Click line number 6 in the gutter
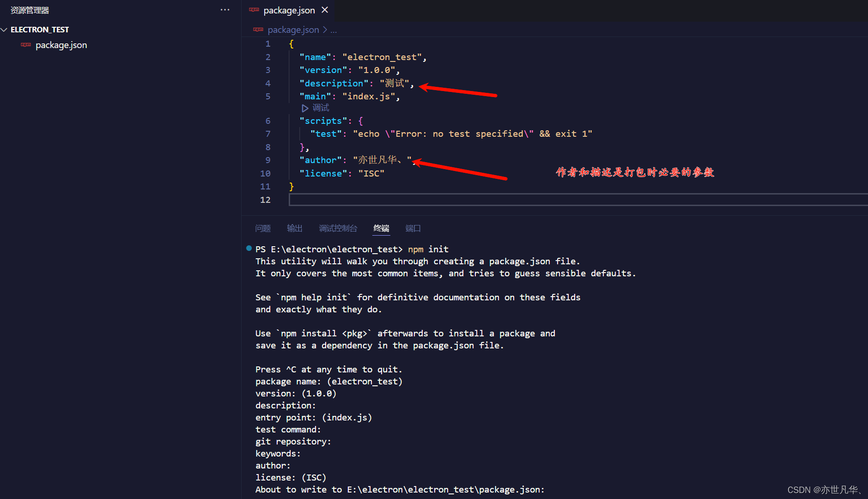The image size is (868, 499). [268, 121]
